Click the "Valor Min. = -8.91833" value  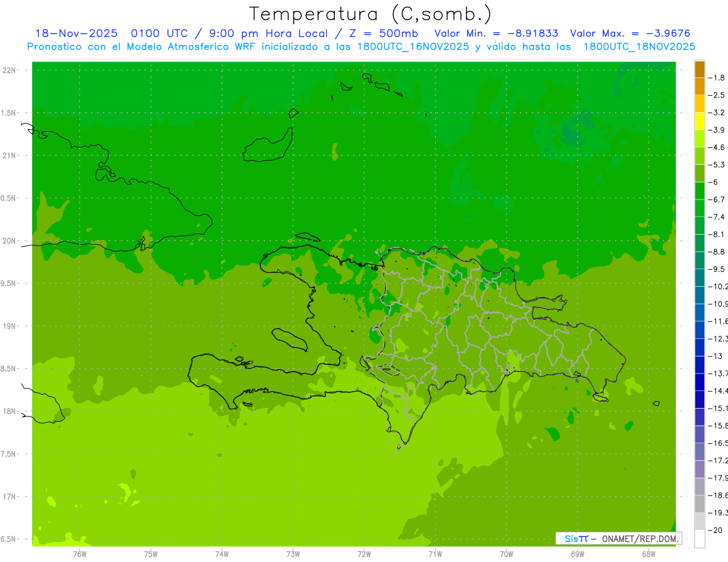(x=496, y=33)
